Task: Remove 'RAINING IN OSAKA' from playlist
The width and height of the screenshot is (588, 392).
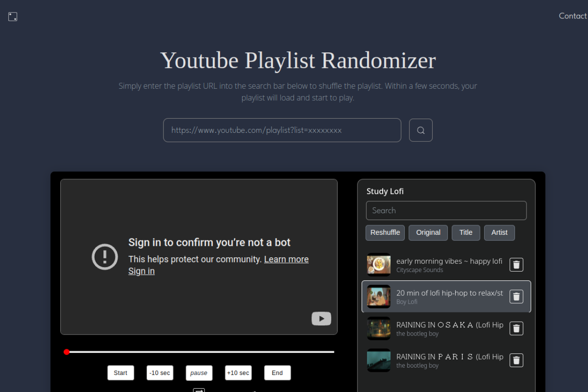Action: 516,328
